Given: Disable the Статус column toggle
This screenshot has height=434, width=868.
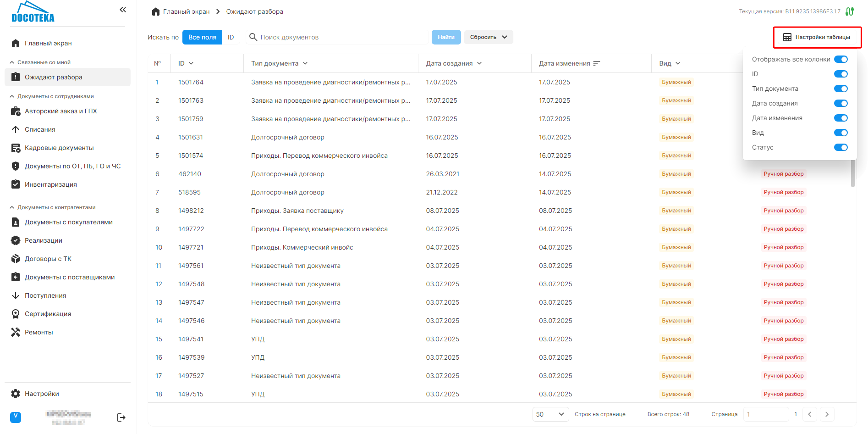Looking at the screenshot, I should (x=841, y=147).
